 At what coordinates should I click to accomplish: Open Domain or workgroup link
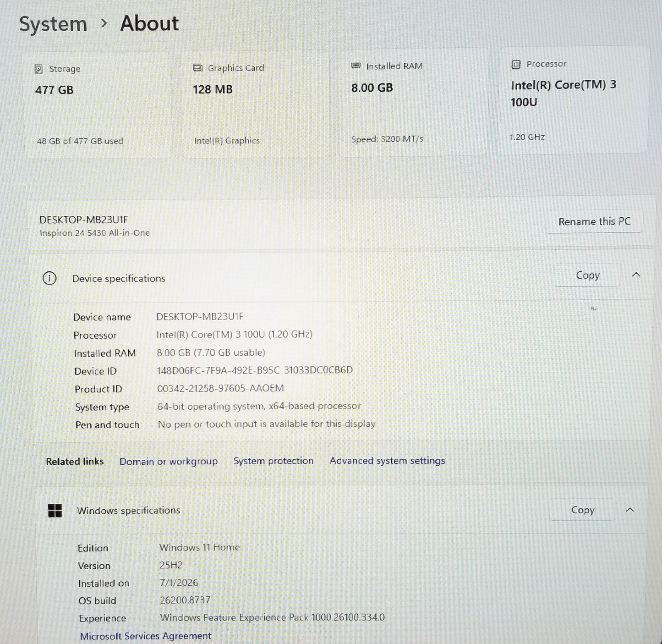tap(169, 462)
